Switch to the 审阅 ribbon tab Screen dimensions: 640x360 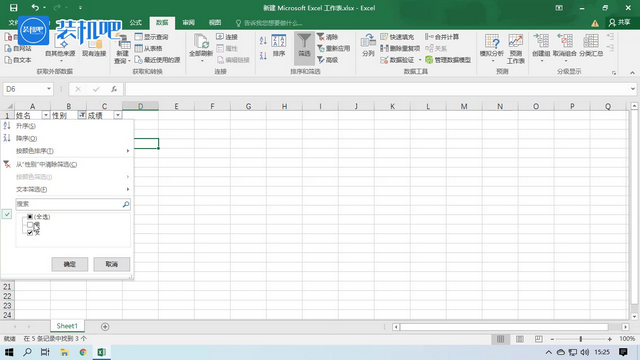click(x=189, y=23)
